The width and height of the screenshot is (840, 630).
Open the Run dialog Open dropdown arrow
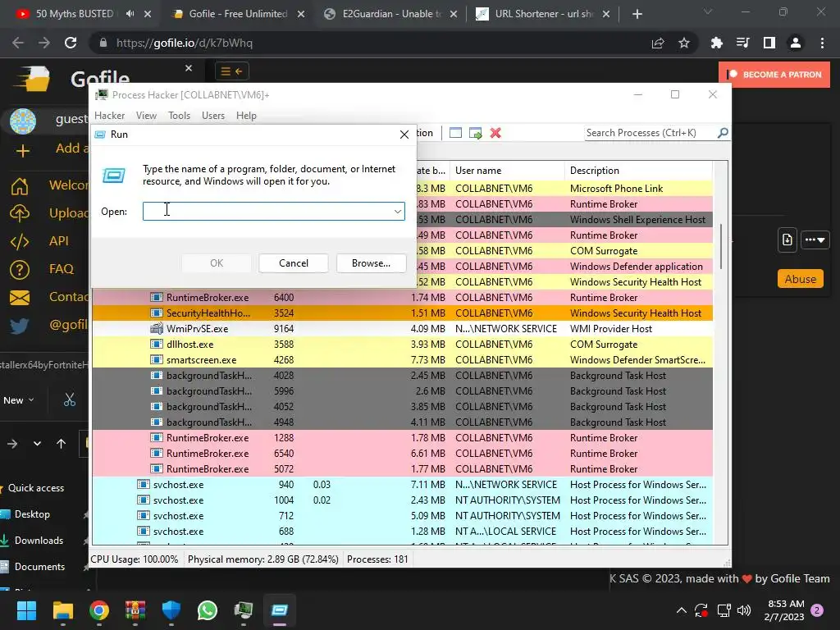[x=398, y=211]
